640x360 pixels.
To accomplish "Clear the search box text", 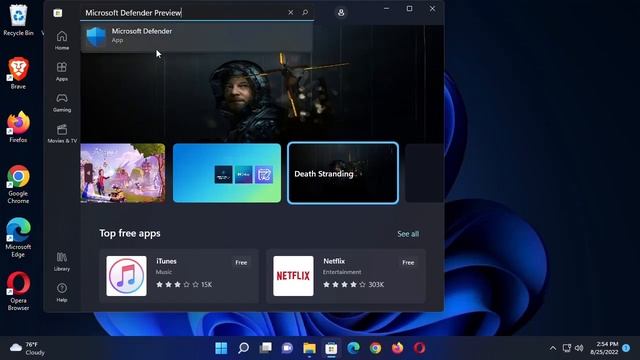I will pos(291,13).
